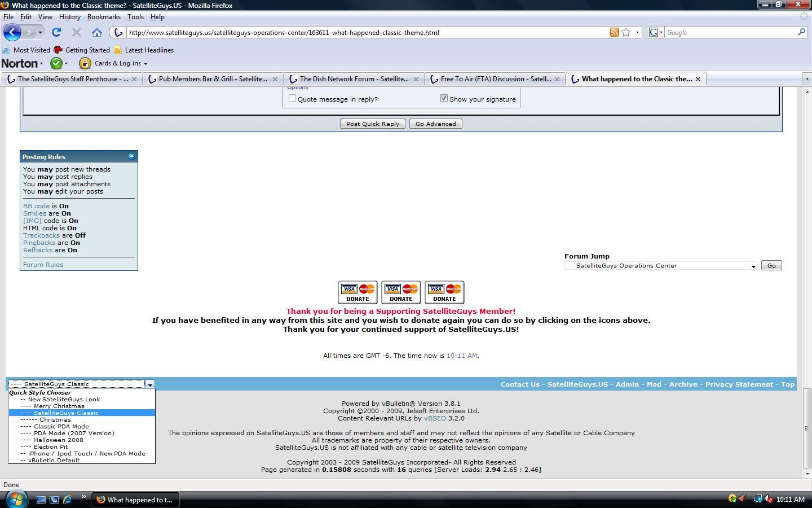Open the BB code link
This screenshot has height=508, width=812.
[x=36, y=206]
